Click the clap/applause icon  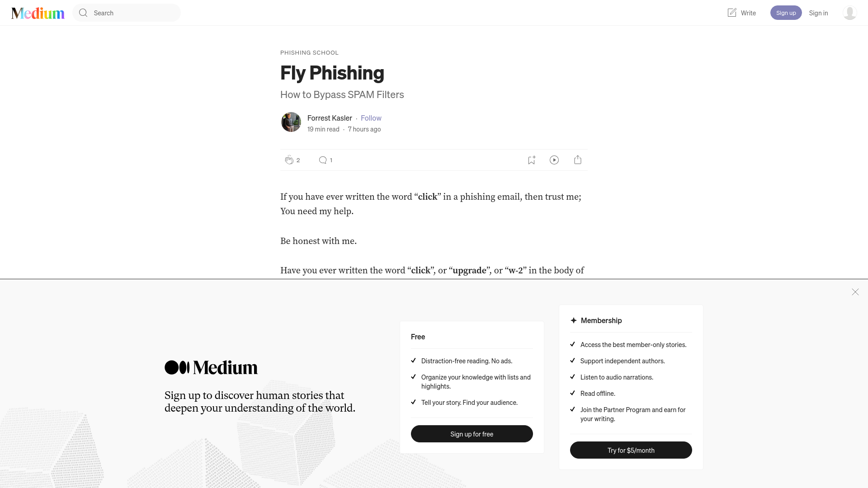[x=288, y=160]
